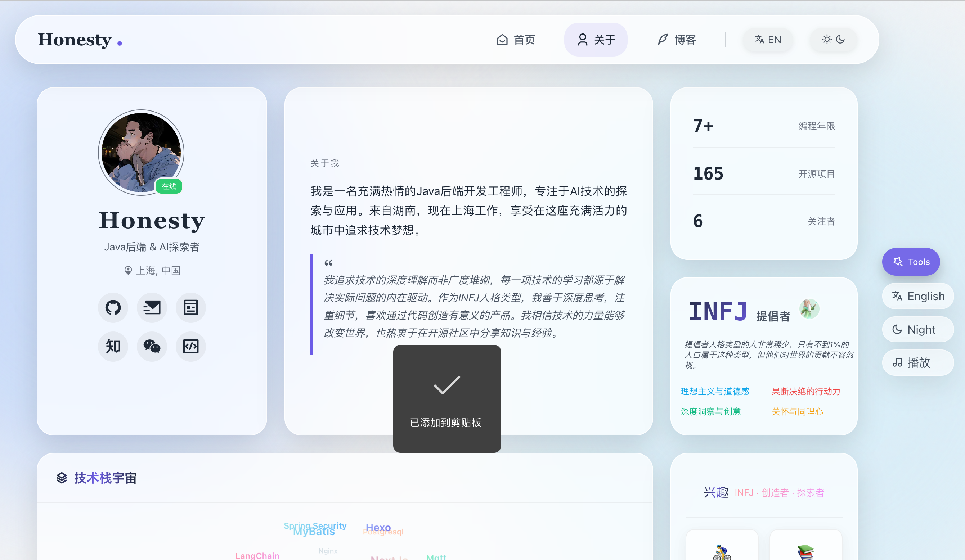Navigate to the 首页 tab
This screenshot has width=965, height=560.
tap(516, 40)
